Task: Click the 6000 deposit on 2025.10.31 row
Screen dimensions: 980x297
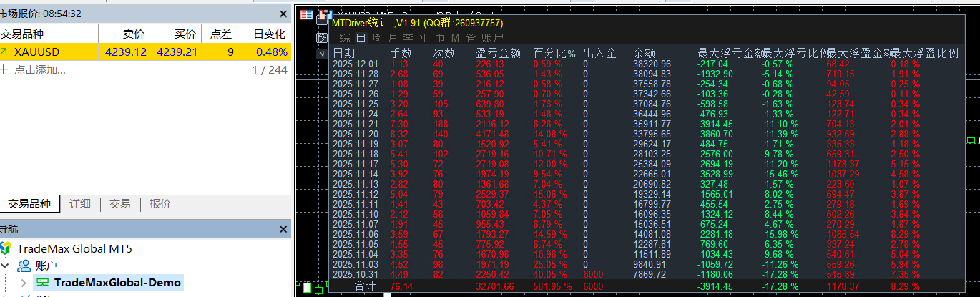Action: tap(594, 273)
